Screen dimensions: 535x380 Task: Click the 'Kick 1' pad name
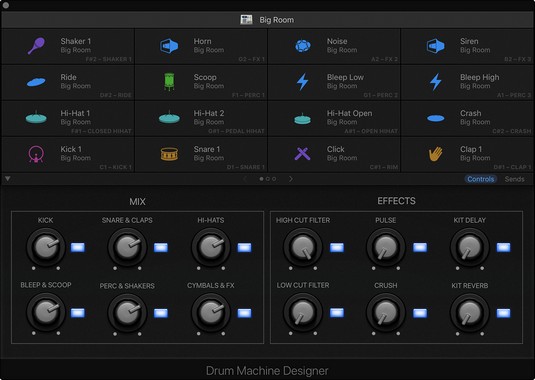click(x=71, y=149)
